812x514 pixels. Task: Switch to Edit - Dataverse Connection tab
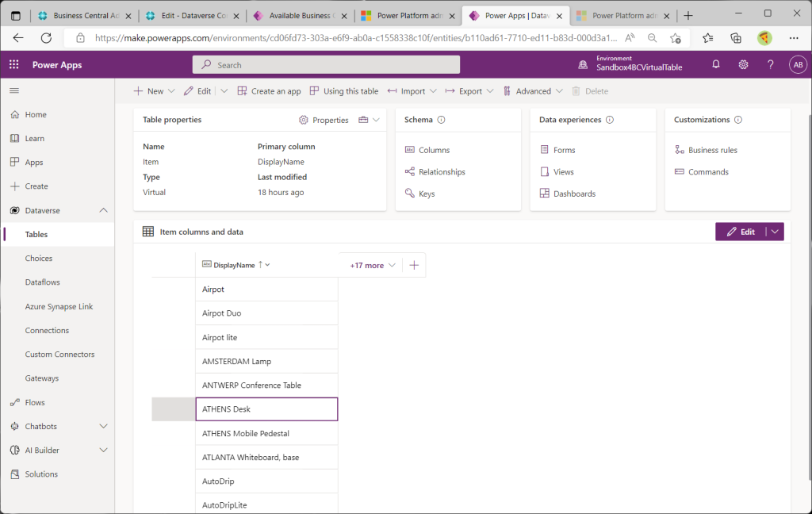193,16
